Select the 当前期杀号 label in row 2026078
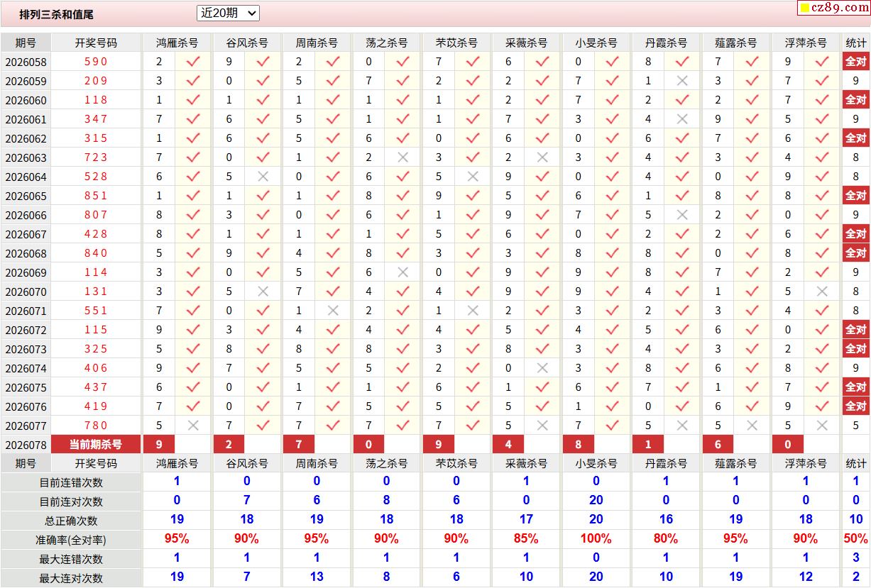The image size is (871, 588). pos(96,445)
